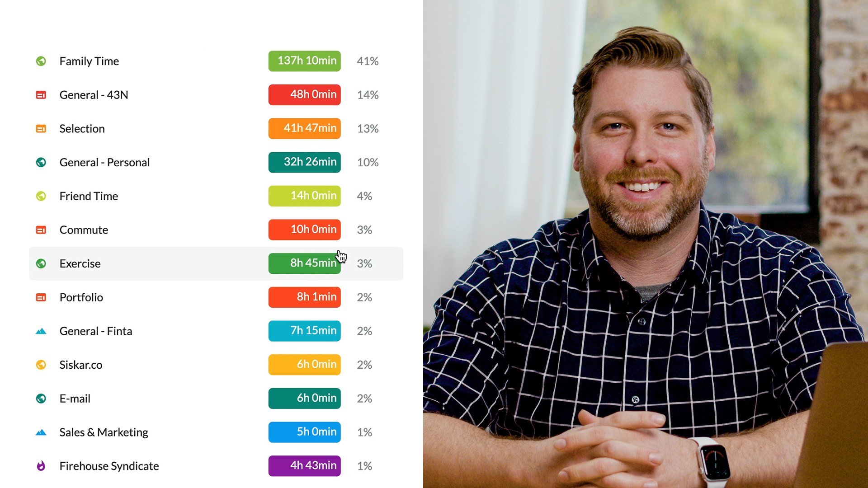This screenshot has width=868, height=488.
Task: Click the General - 43N 48h 0min button
Action: (305, 94)
